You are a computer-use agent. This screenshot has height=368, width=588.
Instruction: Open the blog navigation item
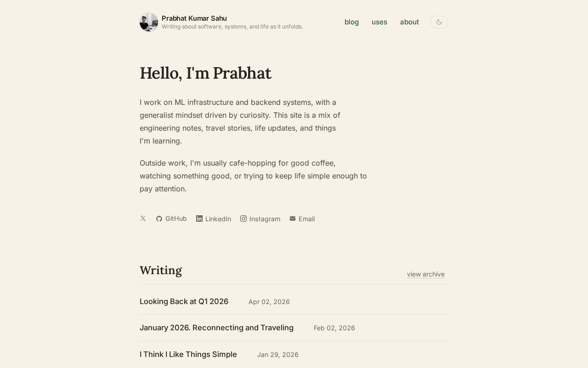[x=351, y=22]
